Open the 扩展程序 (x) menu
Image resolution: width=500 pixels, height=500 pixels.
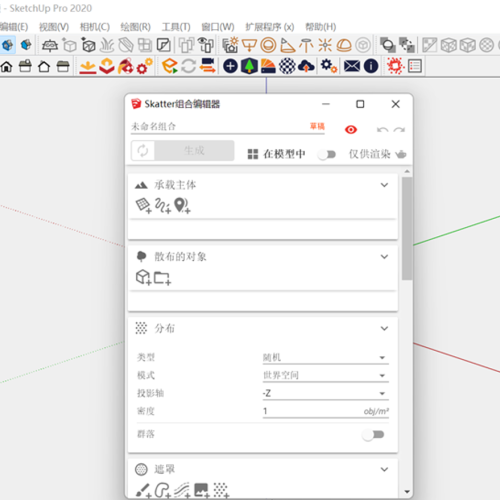270,27
